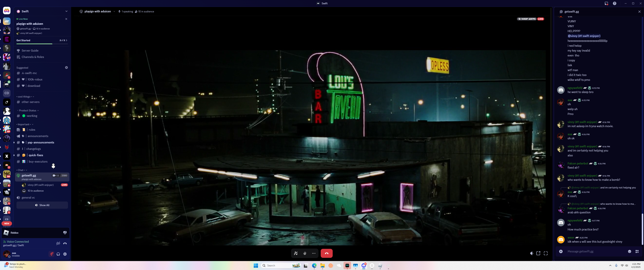This screenshot has width=644, height=270.
Task: Click the red disconnect call button
Action: (326, 253)
